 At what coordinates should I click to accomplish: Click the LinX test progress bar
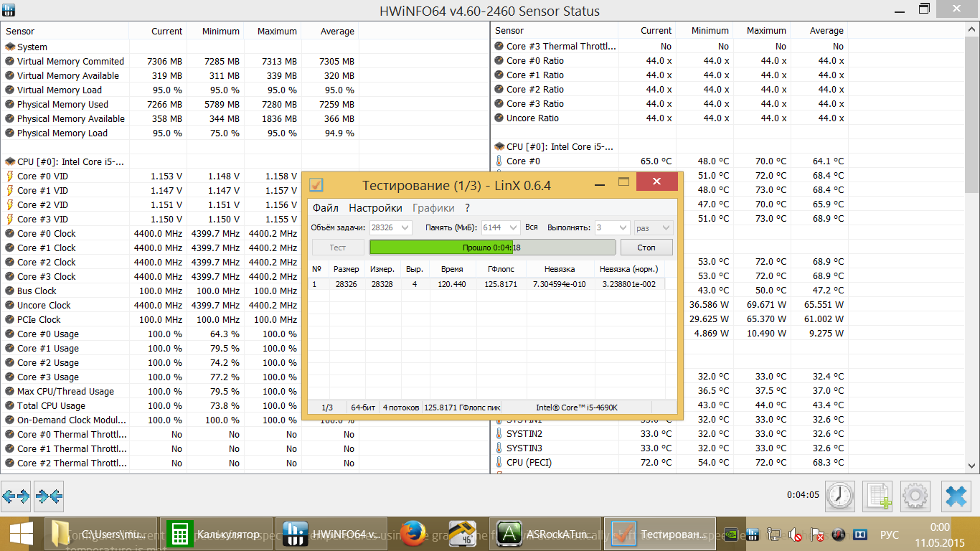point(492,248)
